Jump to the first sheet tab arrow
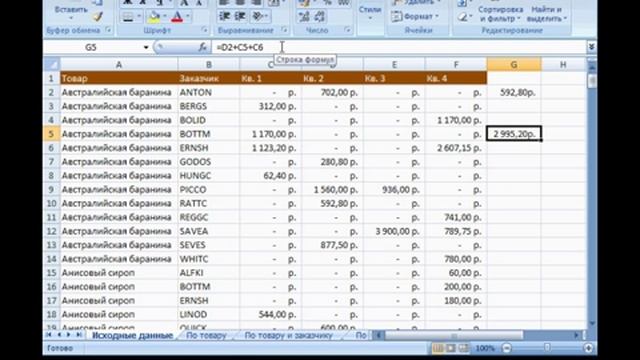The width and height of the screenshot is (640, 360). pyautogui.click(x=49, y=335)
